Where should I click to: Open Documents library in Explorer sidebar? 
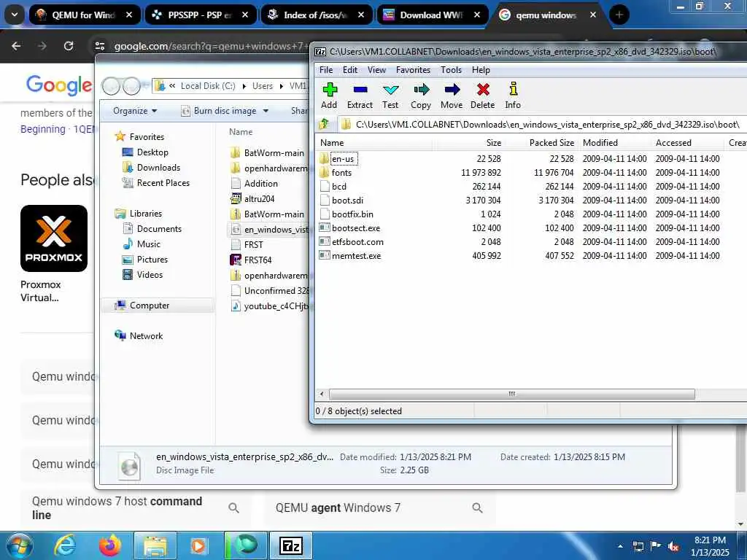click(159, 228)
